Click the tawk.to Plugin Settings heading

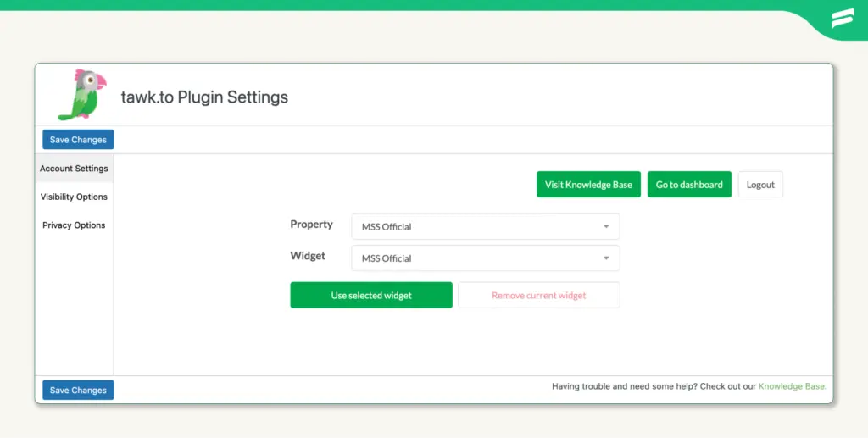(204, 97)
